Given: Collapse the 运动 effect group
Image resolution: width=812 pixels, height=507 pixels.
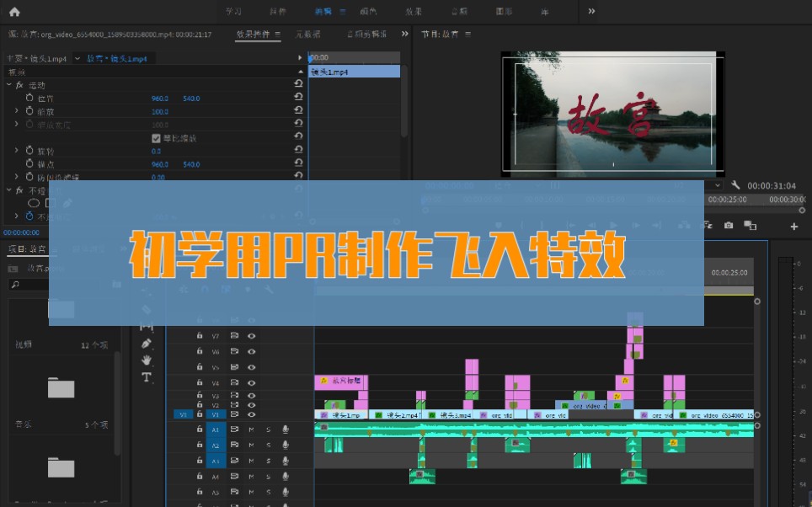Looking at the screenshot, I should (x=9, y=85).
